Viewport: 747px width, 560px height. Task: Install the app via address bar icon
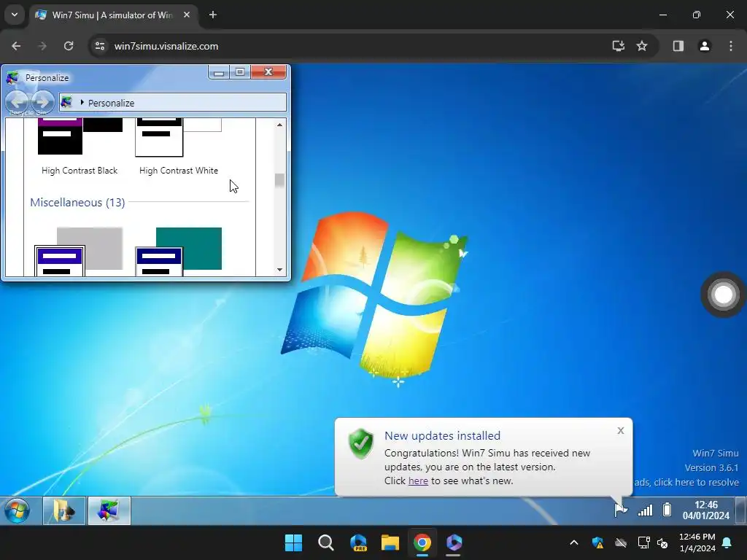tap(619, 46)
